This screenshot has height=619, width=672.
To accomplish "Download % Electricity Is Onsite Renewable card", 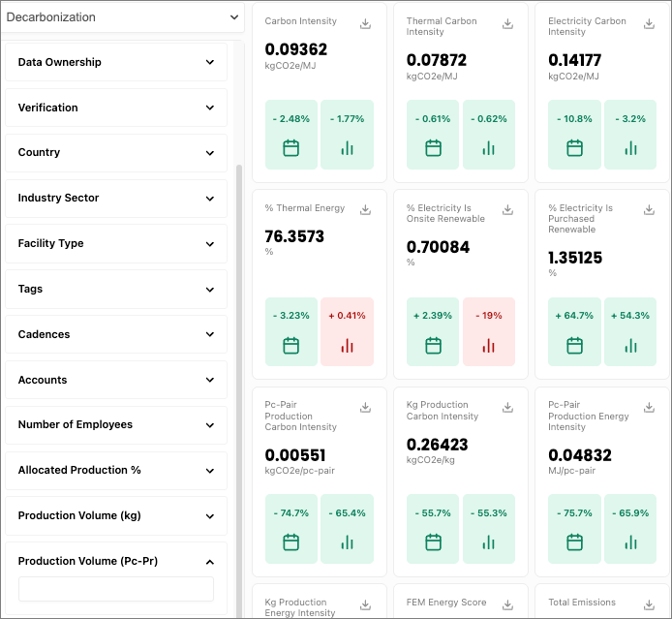I will coord(507,209).
